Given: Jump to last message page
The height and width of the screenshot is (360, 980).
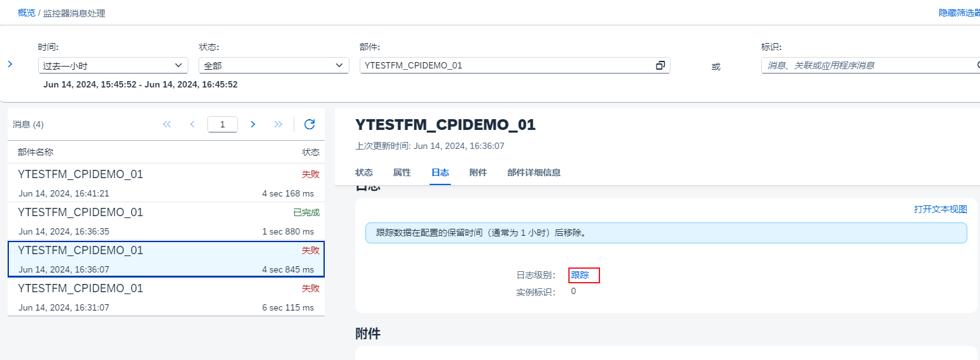Looking at the screenshot, I should click(278, 124).
